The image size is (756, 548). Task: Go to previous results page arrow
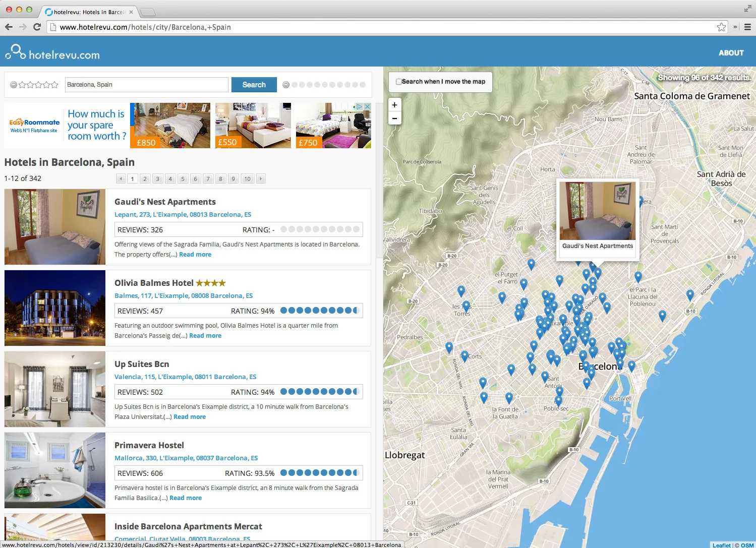pos(121,178)
